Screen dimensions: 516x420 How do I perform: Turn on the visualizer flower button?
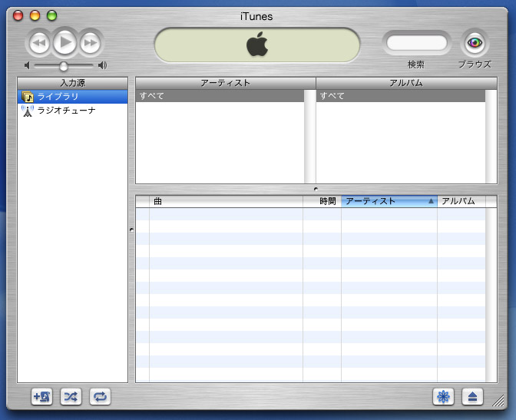443,397
